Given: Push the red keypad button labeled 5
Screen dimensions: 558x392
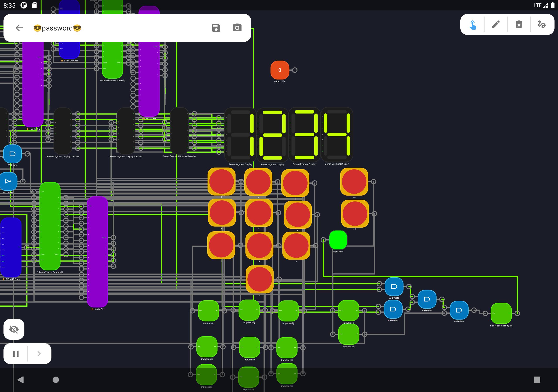Looking at the screenshot, I should [259, 213].
